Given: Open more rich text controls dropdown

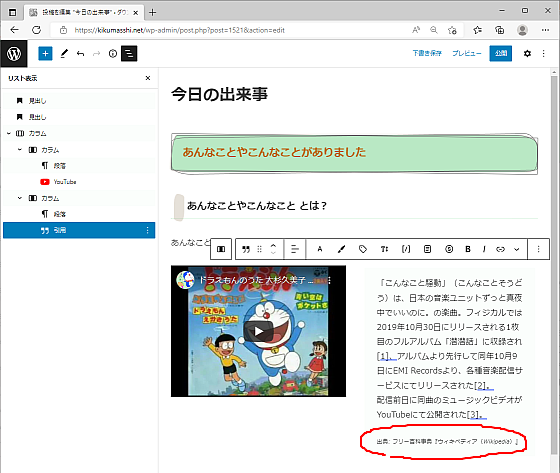Looking at the screenshot, I should tap(516, 249).
